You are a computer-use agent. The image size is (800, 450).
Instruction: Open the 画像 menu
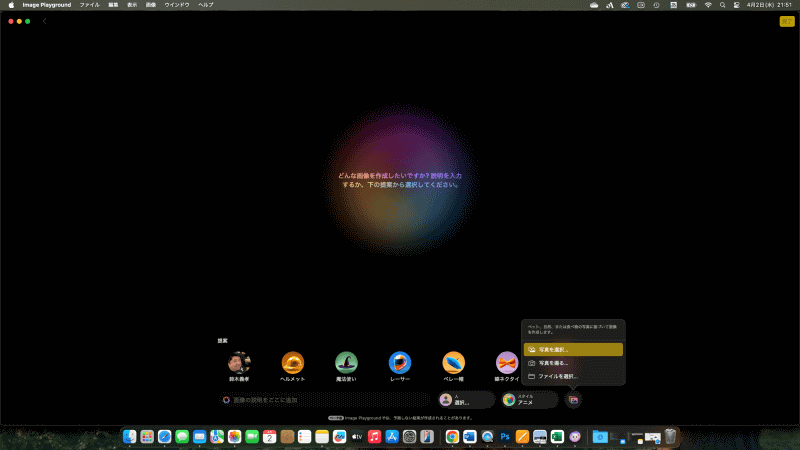(151, 5)
